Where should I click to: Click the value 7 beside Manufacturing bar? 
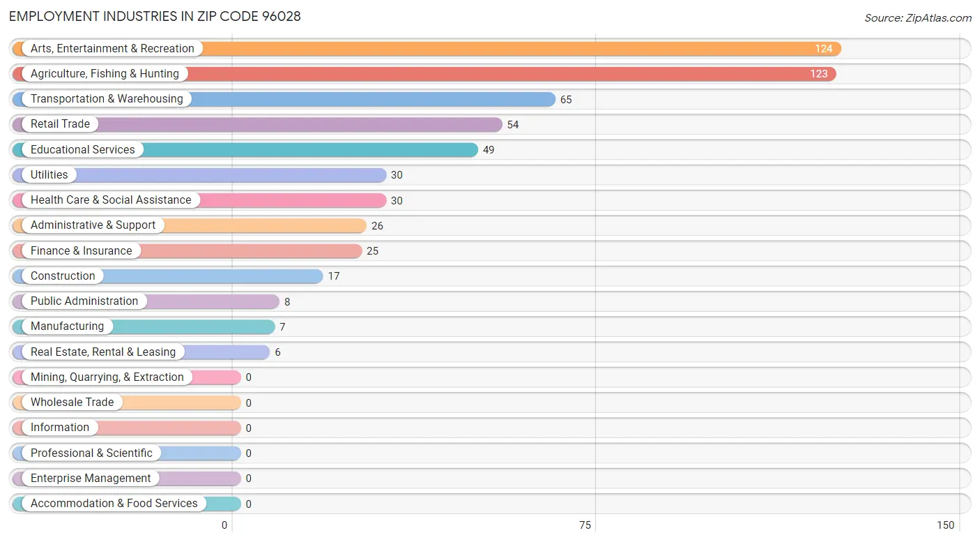pyautogui.click(x=282, y=327)
